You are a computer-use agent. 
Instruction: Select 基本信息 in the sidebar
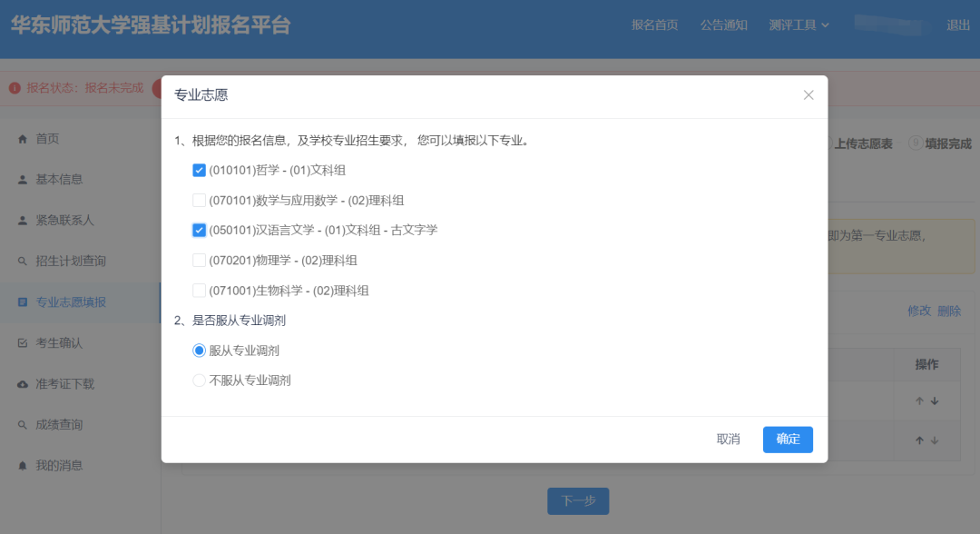[59, 180]
